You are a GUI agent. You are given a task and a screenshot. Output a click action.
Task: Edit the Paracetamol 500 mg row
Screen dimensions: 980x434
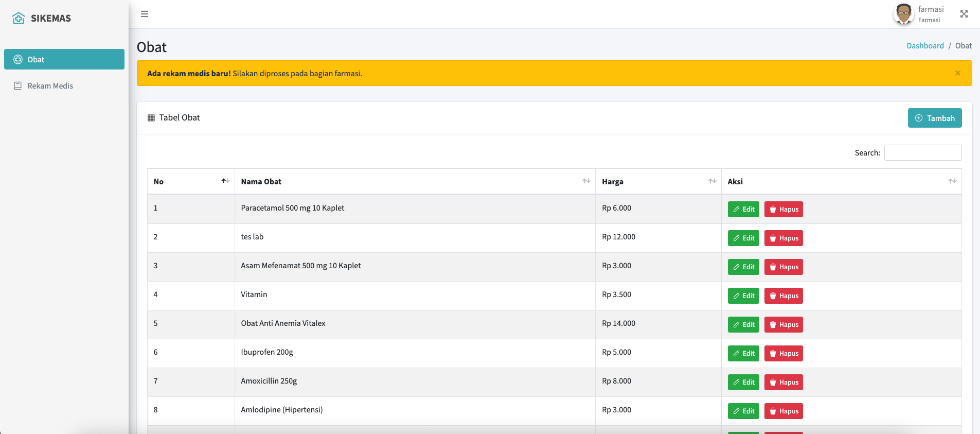click(743, 210)
